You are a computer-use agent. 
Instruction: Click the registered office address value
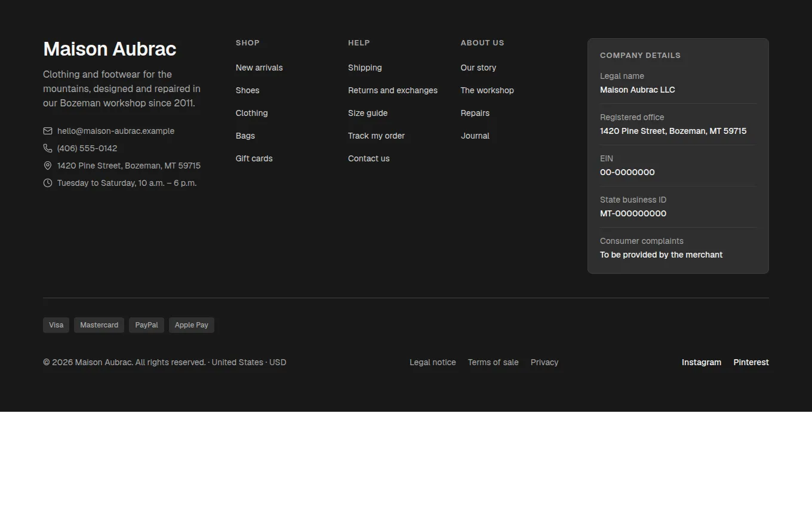click(673, 131)
